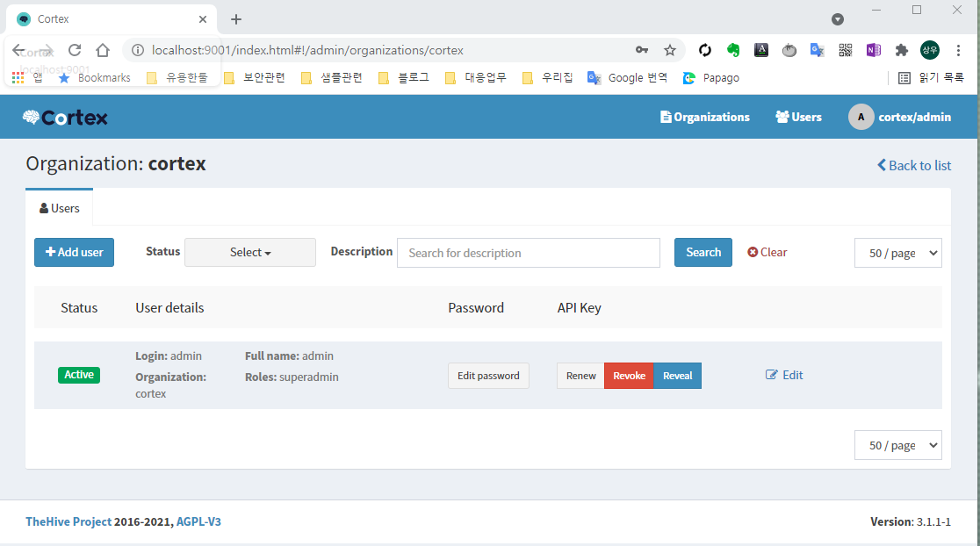Open a new browser tab
This screenshot has height=546, width=980.
click(235, 19)
